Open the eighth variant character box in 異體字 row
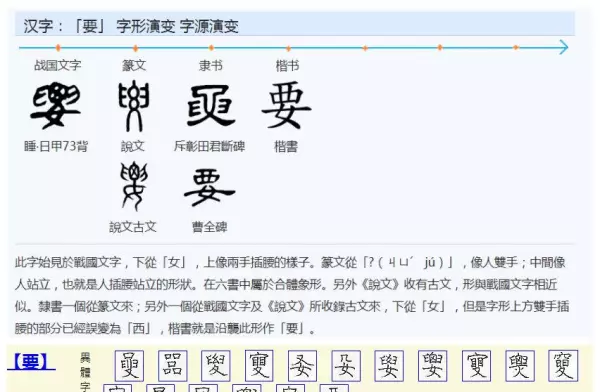This screenshot has width=600, height=392. tap(432, 366)
